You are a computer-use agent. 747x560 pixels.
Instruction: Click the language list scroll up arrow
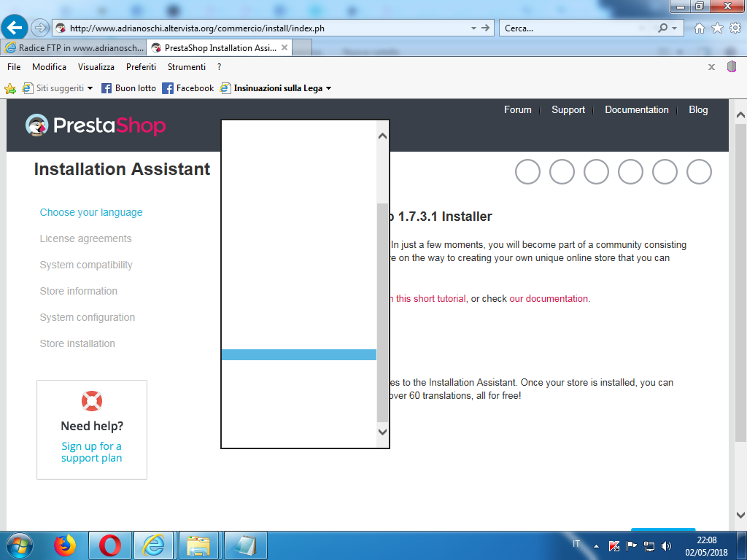point(382,136)
